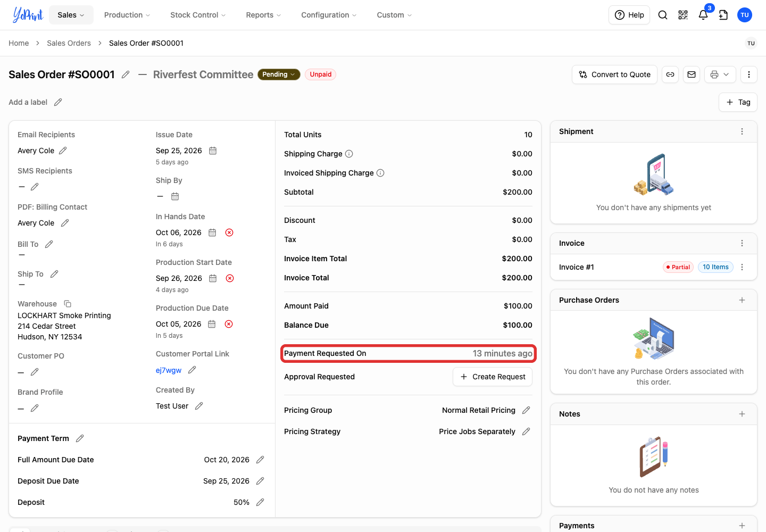
Task: Open the QR code scanner icon
Action: pyautogui.click(x=683, y=15)
